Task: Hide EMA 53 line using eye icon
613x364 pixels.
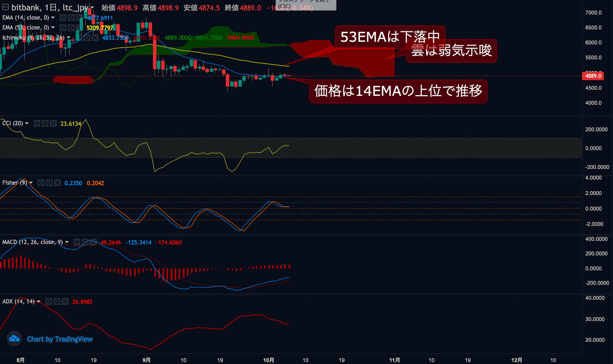Action: [x=63, y=28]
